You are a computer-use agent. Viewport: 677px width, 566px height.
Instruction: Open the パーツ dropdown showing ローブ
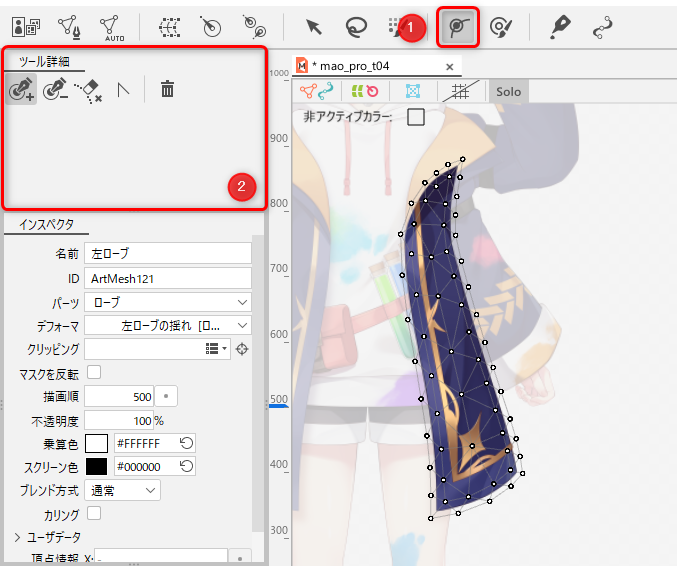[x=167, y=302]
